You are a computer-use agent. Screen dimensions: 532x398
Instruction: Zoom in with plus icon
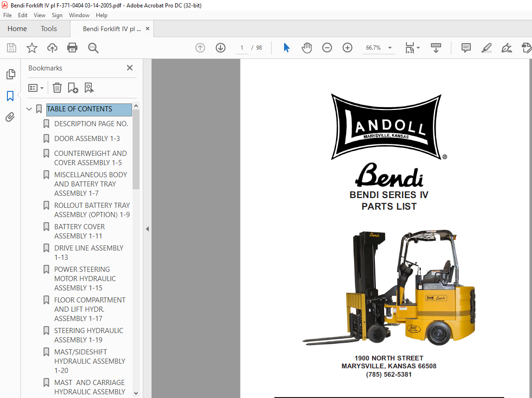point(348,48)
